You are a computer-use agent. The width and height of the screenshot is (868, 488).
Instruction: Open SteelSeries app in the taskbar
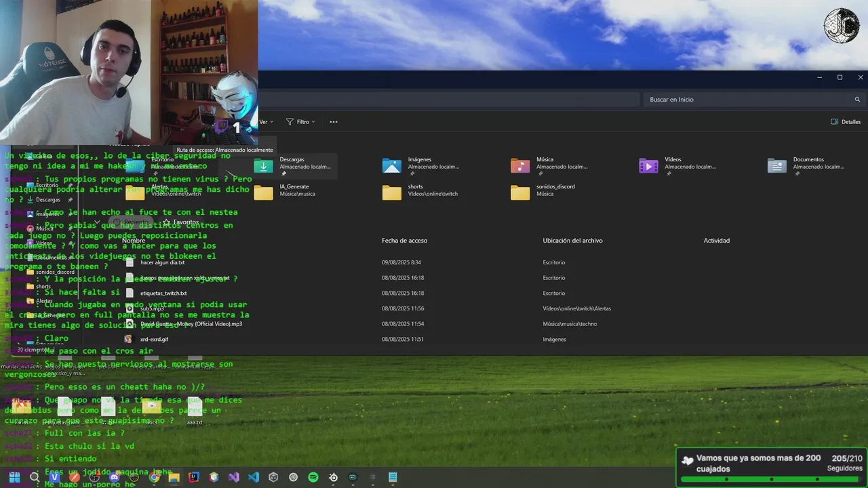pyautogui.click(x=333, y=477)
